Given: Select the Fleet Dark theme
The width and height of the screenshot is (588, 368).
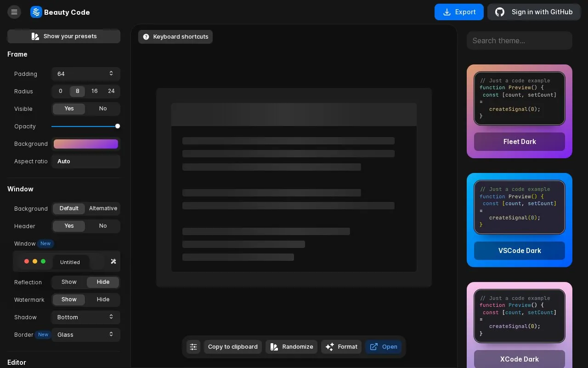Looking at the screenshot, I should 520,111.
